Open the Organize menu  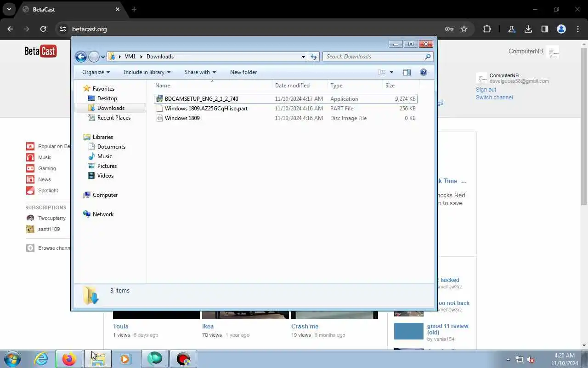tap(96, 72)
